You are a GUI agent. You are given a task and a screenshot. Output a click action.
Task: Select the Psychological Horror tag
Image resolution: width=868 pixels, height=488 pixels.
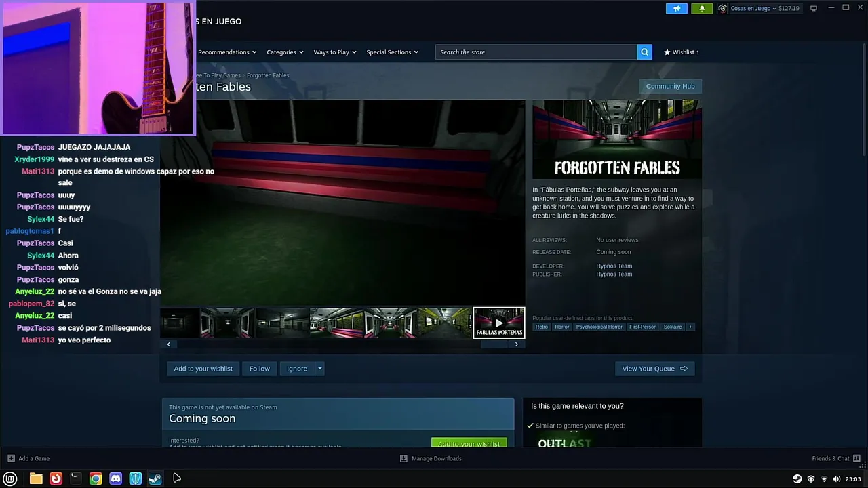(599, 327)
